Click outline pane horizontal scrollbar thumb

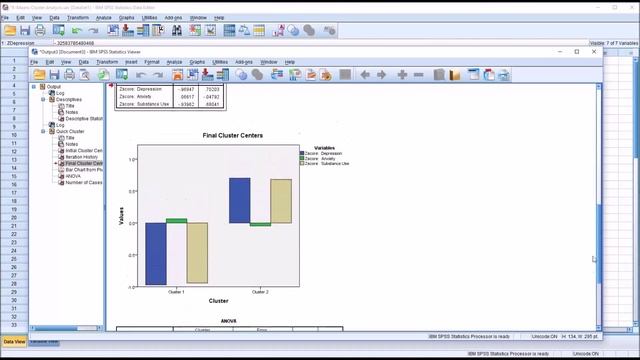55,328
